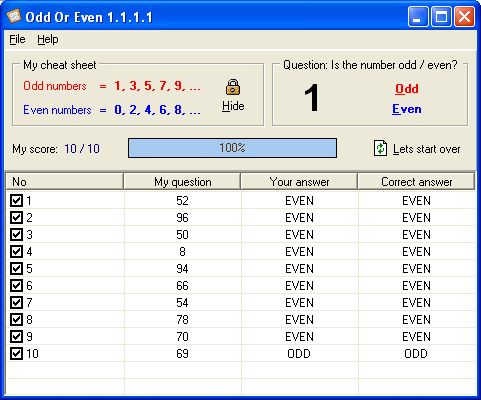Click the app icon in title bar
481x400 pixels.
(x=14, y=16)
